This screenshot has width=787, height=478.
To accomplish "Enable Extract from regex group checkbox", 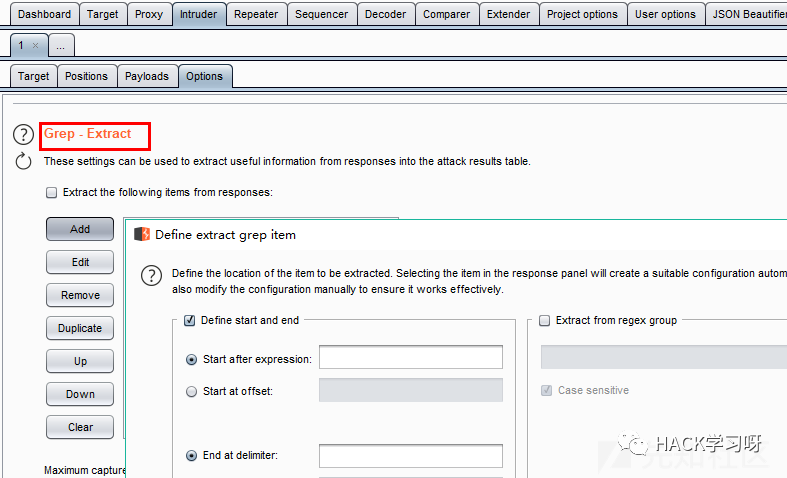I will (x=544, y=320).
